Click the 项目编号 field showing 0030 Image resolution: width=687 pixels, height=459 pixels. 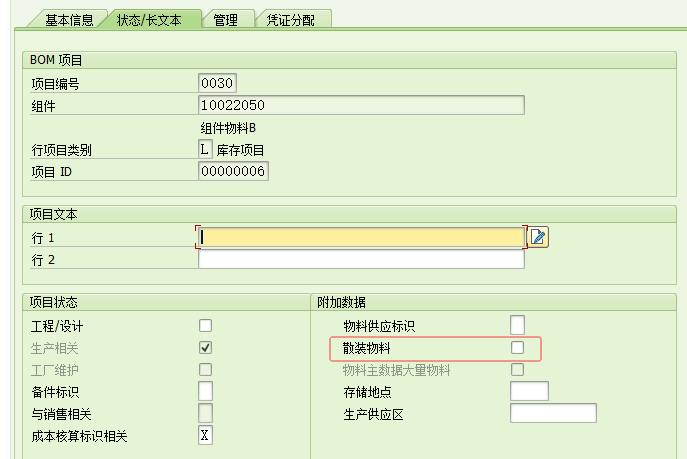point(217,83)
